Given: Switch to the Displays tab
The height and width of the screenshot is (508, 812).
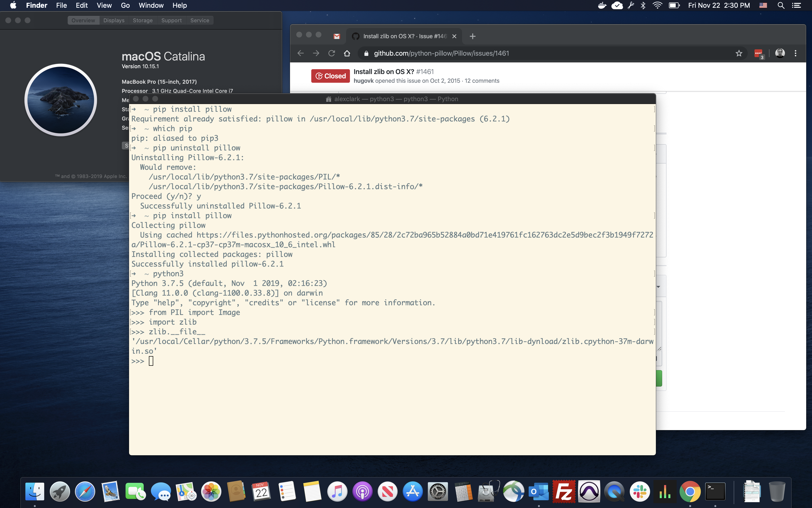Looking at the screenshot, I should pyautogui.click(x=114, y=21).
